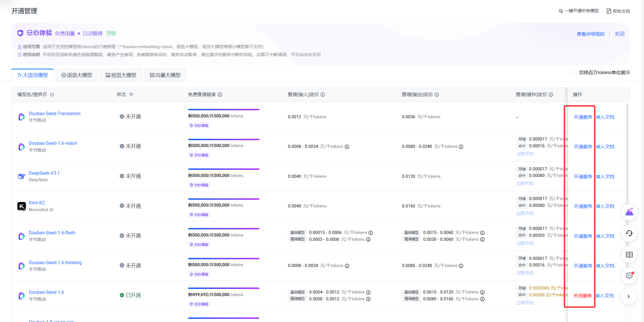Click the purple AI assistant floating icon
This screenshot has height=322, width=644.
pyautogui.click(x=629, y=212)
